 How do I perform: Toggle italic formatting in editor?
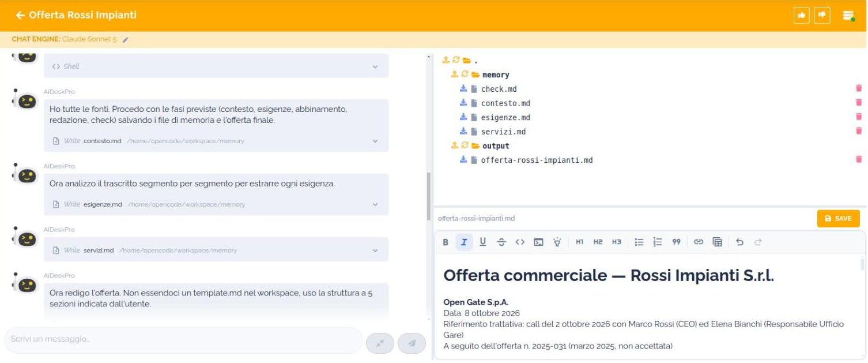[x=464, y=242]
